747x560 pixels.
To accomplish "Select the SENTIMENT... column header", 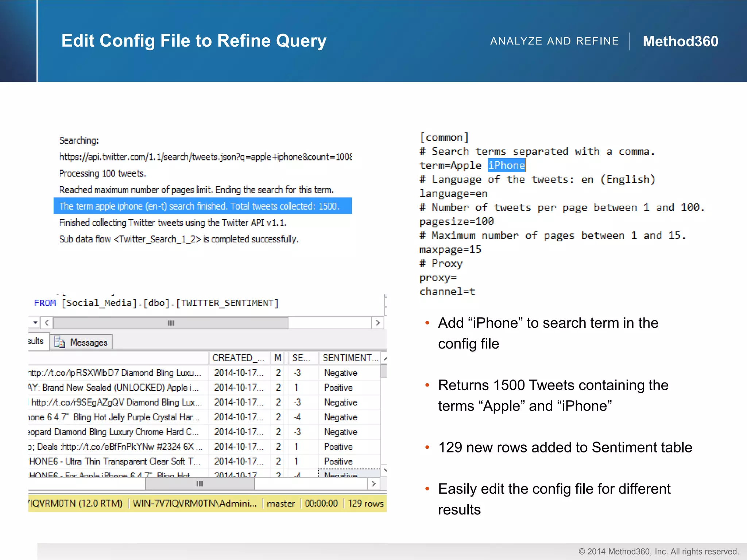I will 350,358.
